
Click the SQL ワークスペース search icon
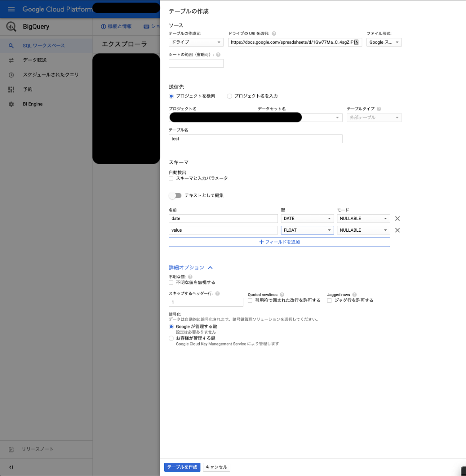11,46
